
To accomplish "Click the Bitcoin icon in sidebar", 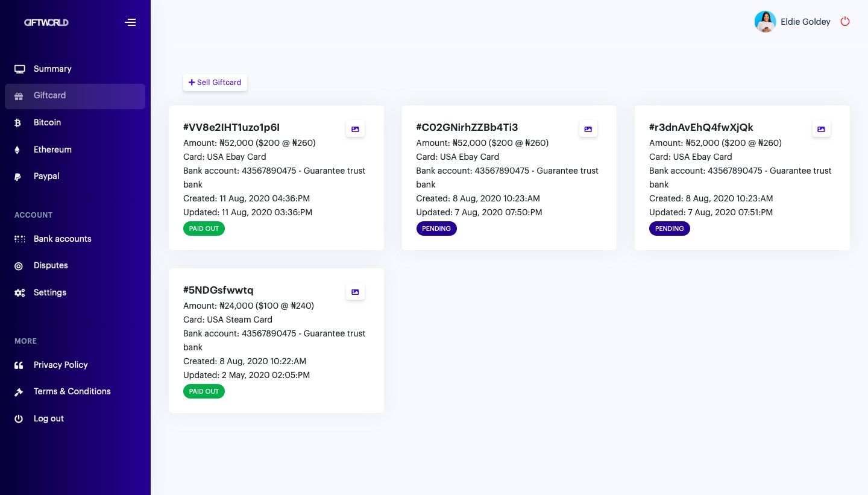I will point(19,122).
